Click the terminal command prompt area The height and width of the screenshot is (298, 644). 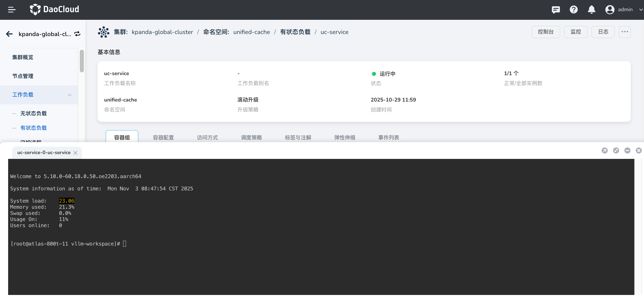pos(125,244)
